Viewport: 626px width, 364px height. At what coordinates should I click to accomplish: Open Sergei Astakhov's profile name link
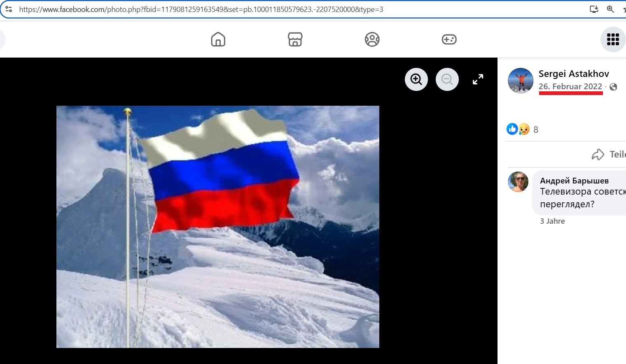pyautogui.click(x=574, y=74)
